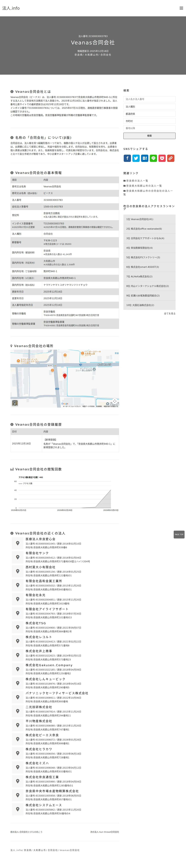The width and height of the screenshot is (186, 868).
Task: Click pin icon beside 二光技研株式会社
Action: pyautogui.click(x=18, y=711)
